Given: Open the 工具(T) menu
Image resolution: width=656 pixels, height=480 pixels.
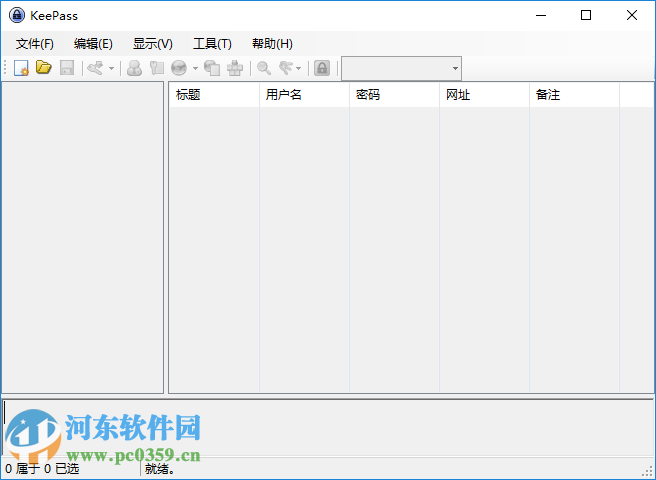Looking at the screenshot, I should pyautogui.click(x=213, y=44).
